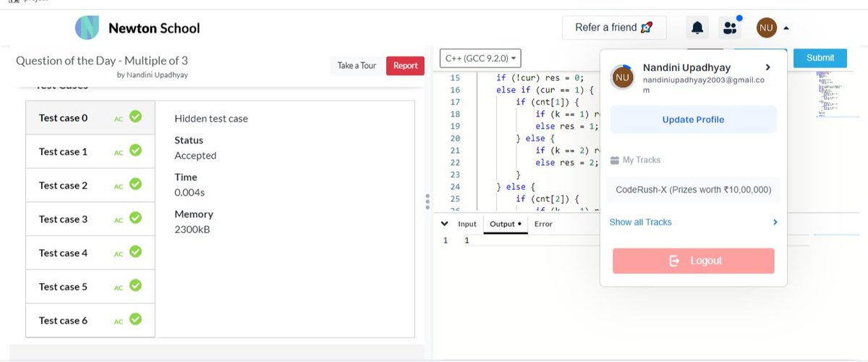Click the Update Profile button

(x=693, y=119)
